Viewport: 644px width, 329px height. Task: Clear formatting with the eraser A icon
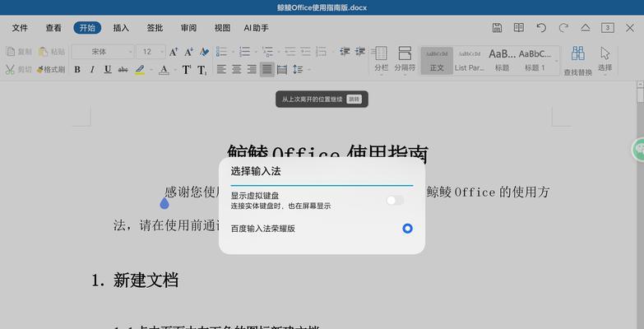tap(204, 52)
